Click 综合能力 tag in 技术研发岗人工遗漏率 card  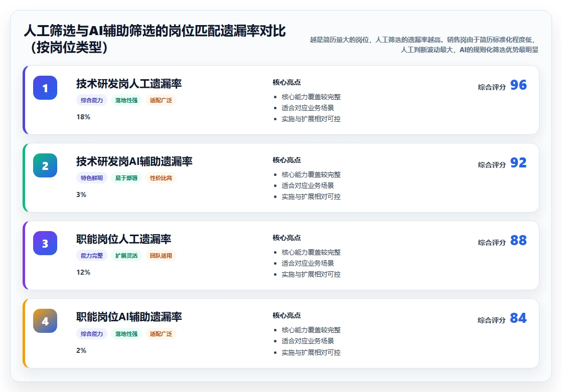[x=92, y=100]
